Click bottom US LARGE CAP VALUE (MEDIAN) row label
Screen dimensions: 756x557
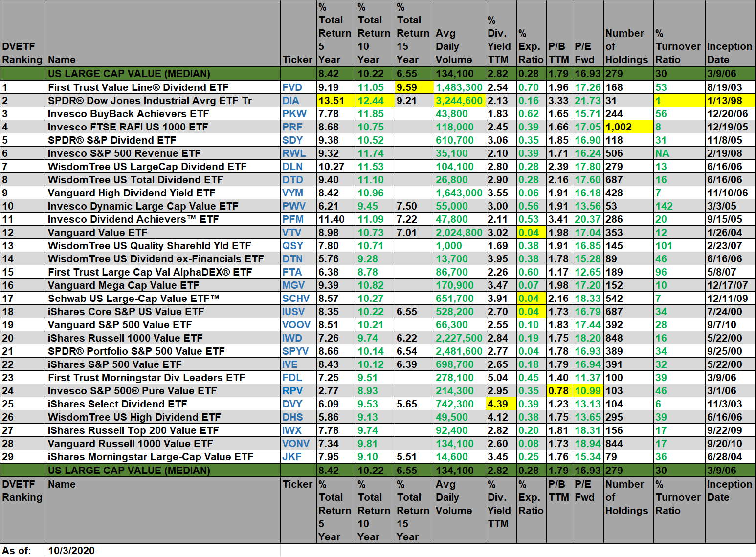[x=129, y=471]
